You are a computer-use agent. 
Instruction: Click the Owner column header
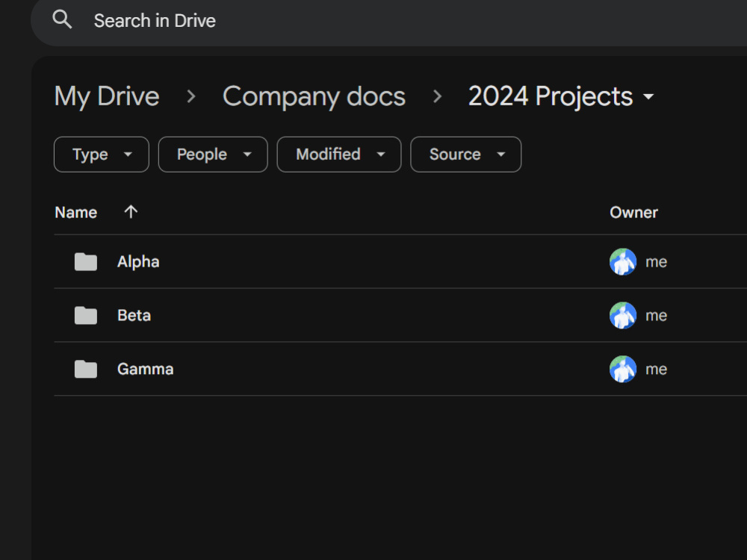(x=633, y=212)
